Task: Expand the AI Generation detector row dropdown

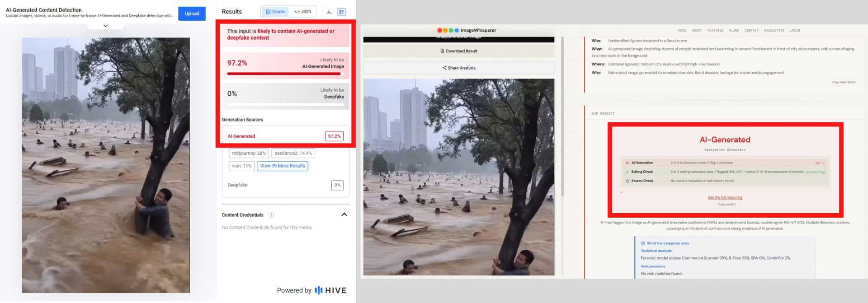Action: [823, 163]
